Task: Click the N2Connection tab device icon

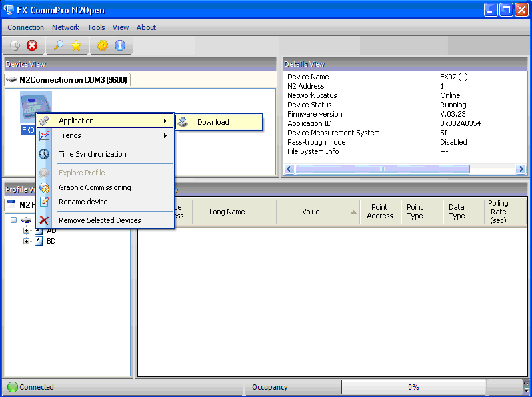Action: (11, 79)
